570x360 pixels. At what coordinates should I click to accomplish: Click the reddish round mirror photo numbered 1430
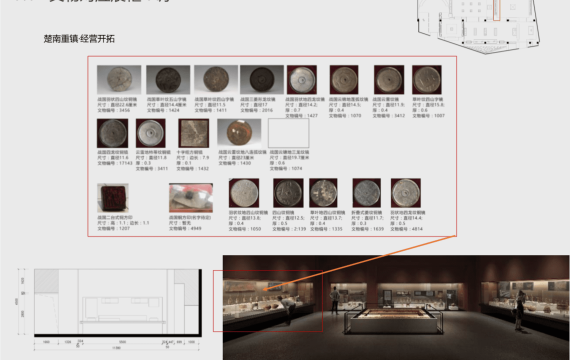pos(239,133)
